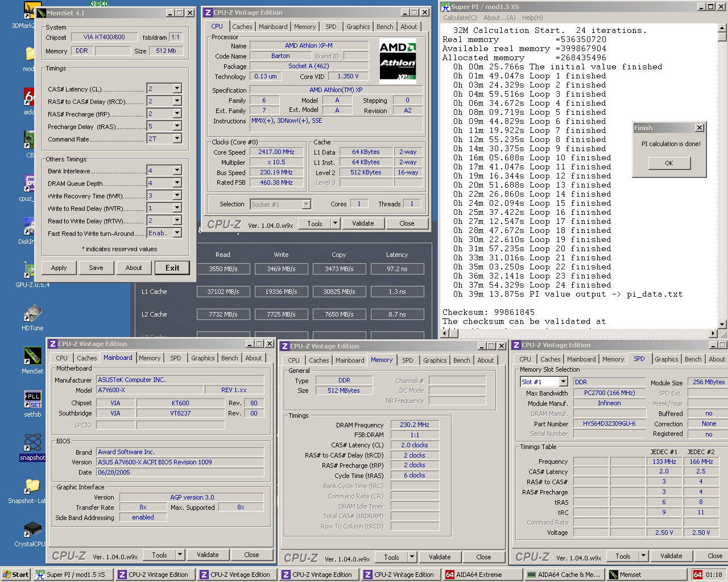Open the HDTune desktop icon
The image size is (728, 582).
tap(32, 313)
